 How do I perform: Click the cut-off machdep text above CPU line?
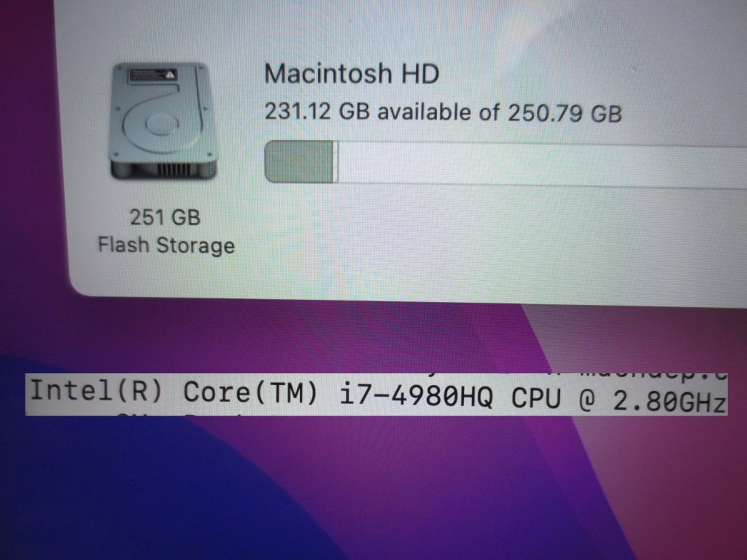click(x=654, y=376)
